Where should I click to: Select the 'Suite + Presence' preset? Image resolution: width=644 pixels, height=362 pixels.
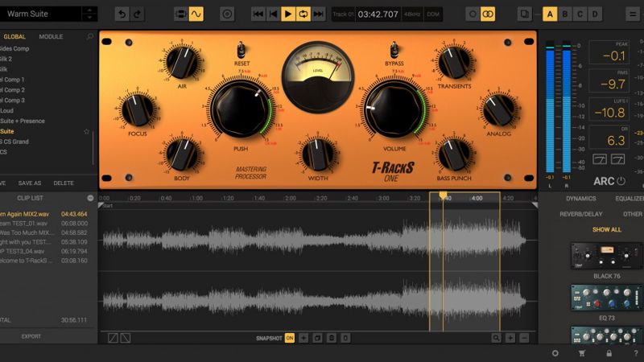(x=23, y=121)
